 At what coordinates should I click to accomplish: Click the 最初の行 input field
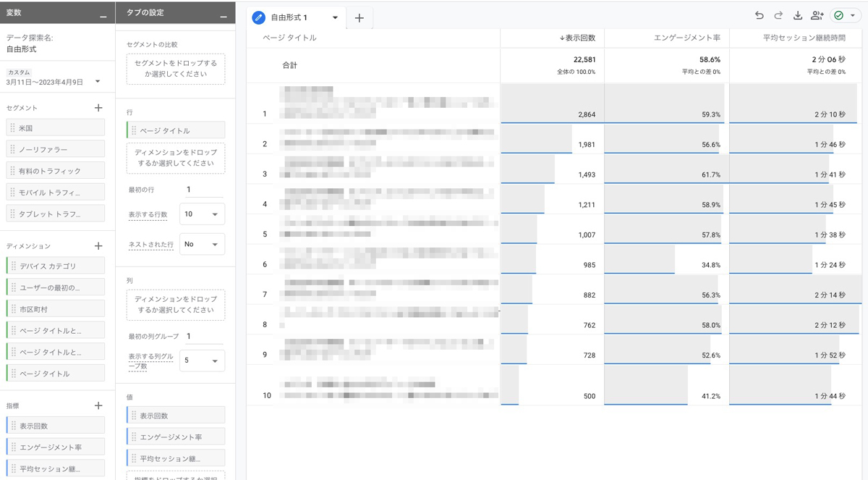click(x=204, y=190)
